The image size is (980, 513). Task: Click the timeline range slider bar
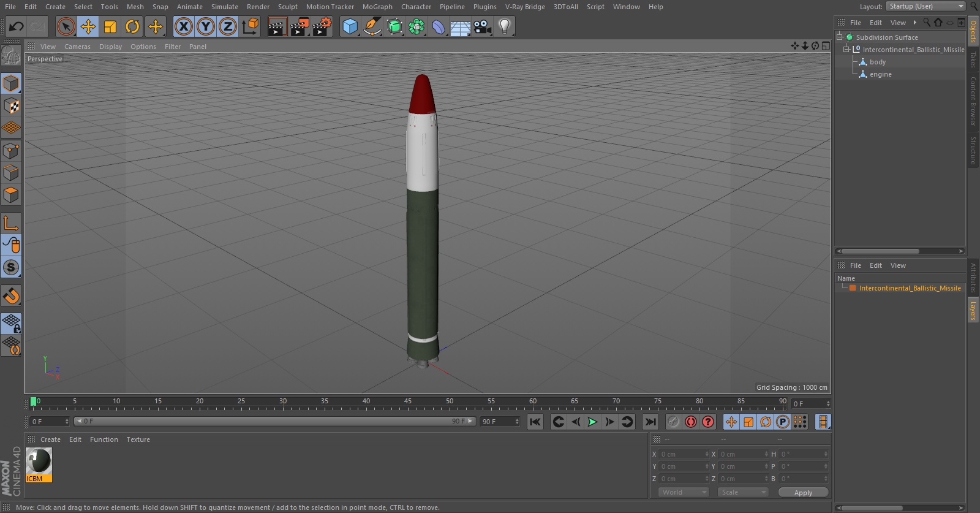(x=275, y=421)
